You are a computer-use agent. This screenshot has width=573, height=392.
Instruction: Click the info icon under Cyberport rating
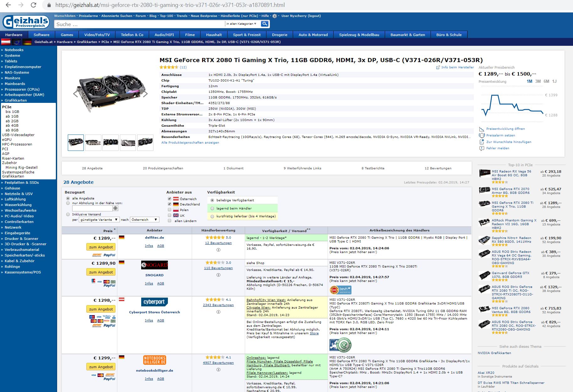pos(218,312)
